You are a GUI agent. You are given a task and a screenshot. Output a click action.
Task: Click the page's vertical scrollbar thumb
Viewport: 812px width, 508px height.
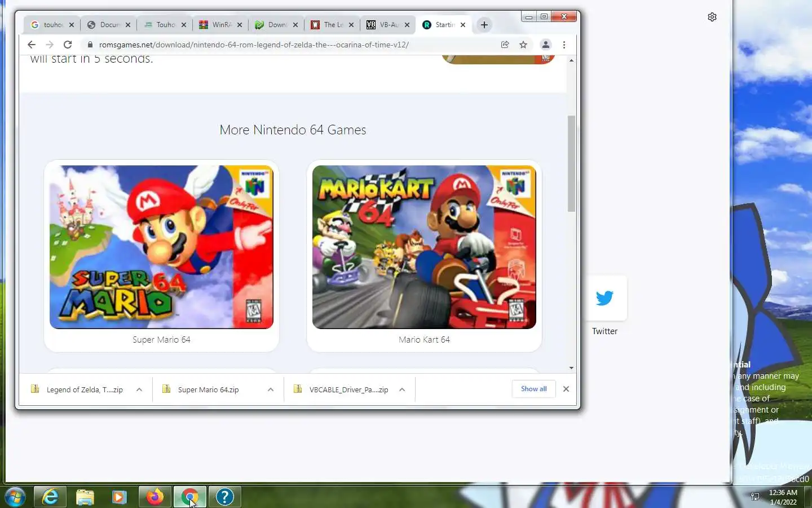571,164
